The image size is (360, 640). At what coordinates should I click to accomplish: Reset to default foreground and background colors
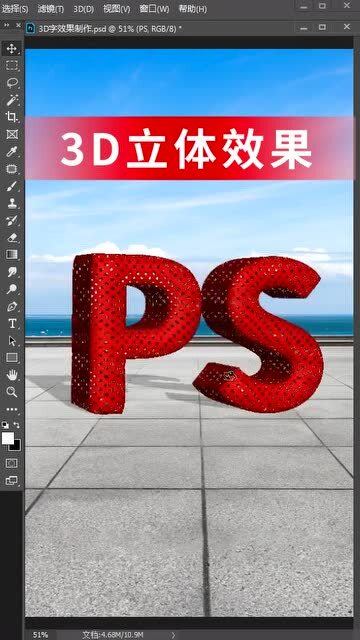click(5, 425)
